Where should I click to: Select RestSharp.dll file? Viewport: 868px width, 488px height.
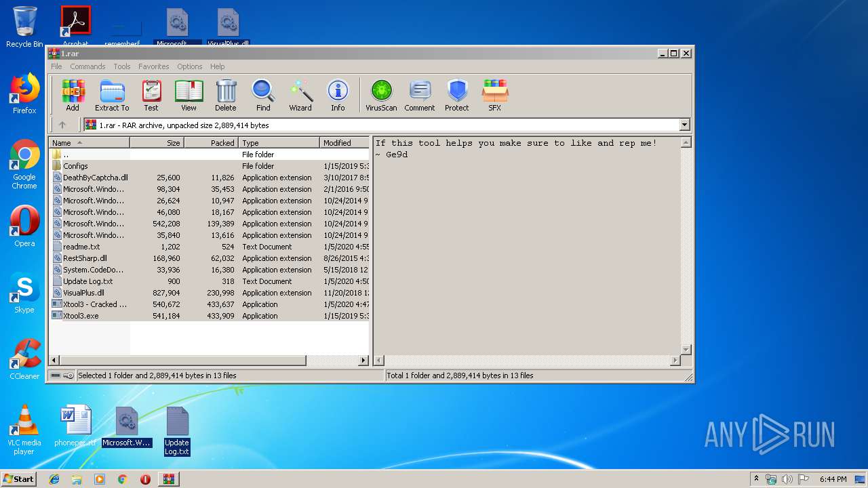(210, 258)
